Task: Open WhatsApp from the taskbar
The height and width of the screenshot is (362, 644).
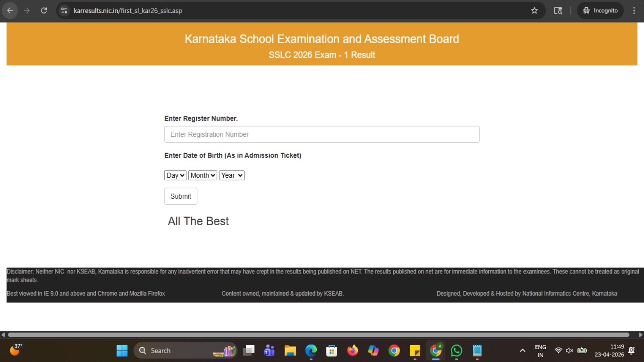Action: click(456, 351)
